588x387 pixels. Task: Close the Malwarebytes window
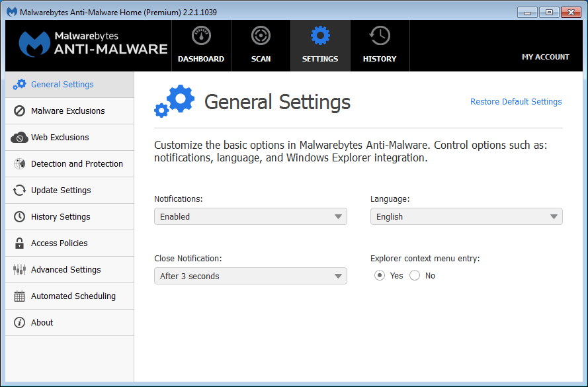[571, 13]
